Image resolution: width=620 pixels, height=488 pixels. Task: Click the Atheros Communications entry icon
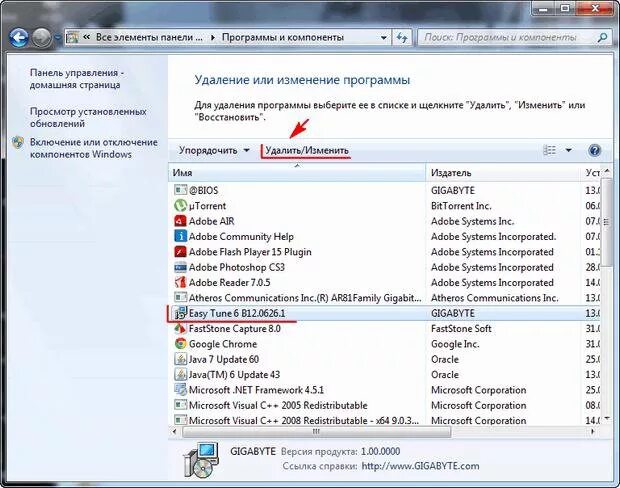[x=180, y=297]
